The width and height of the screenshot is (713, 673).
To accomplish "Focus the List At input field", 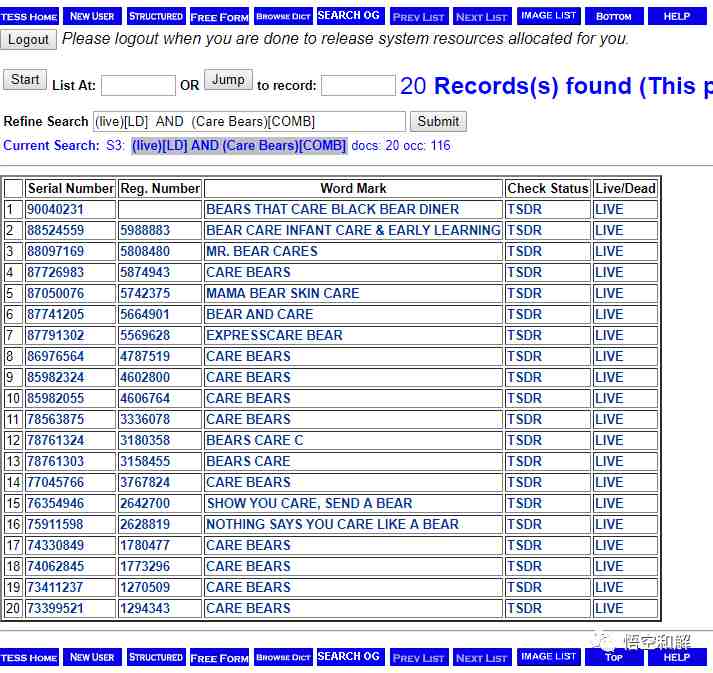I will click(x=138, y=85).
